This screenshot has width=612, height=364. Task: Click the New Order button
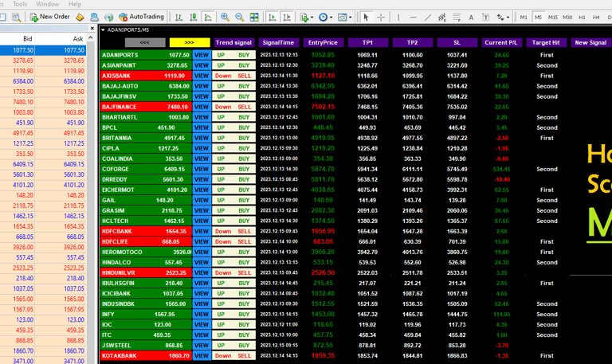pos(50,17)
